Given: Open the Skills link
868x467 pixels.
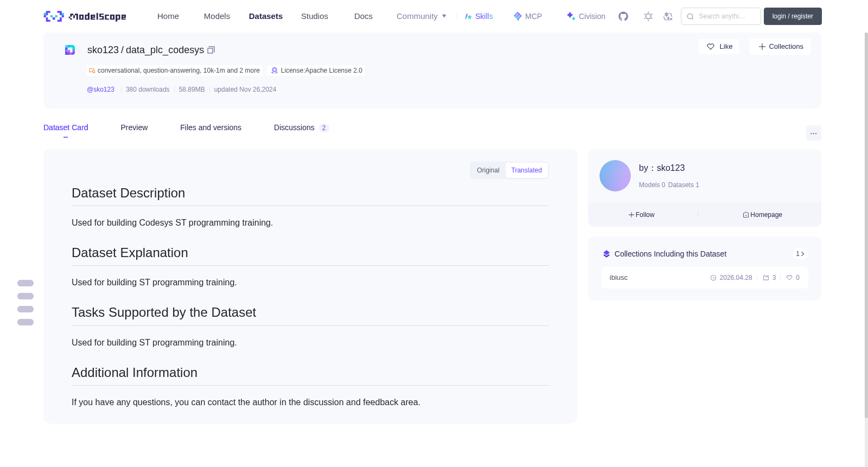Looking at the screenshot, I should (x=478, y=16).
